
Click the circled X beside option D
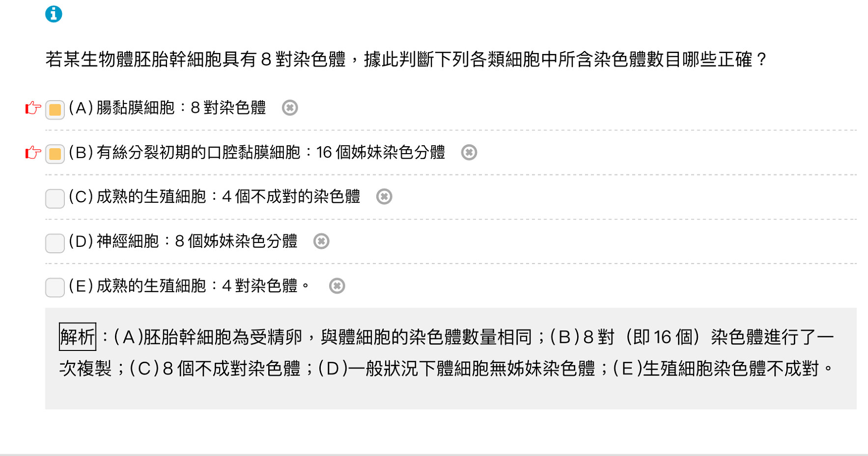[321, 241]
